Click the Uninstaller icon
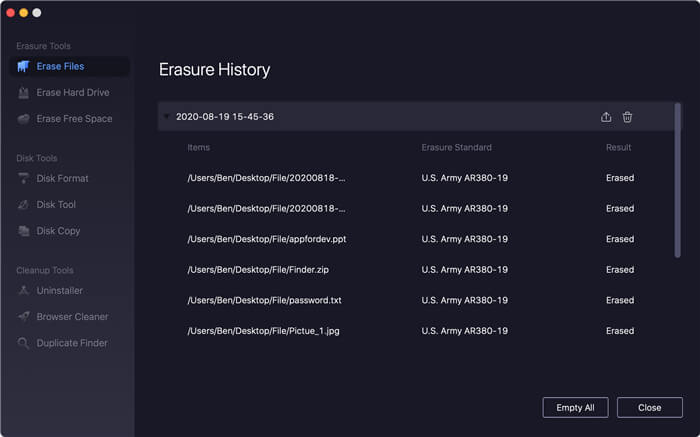Viewport: 700px width, 437px height. [23, 291]
